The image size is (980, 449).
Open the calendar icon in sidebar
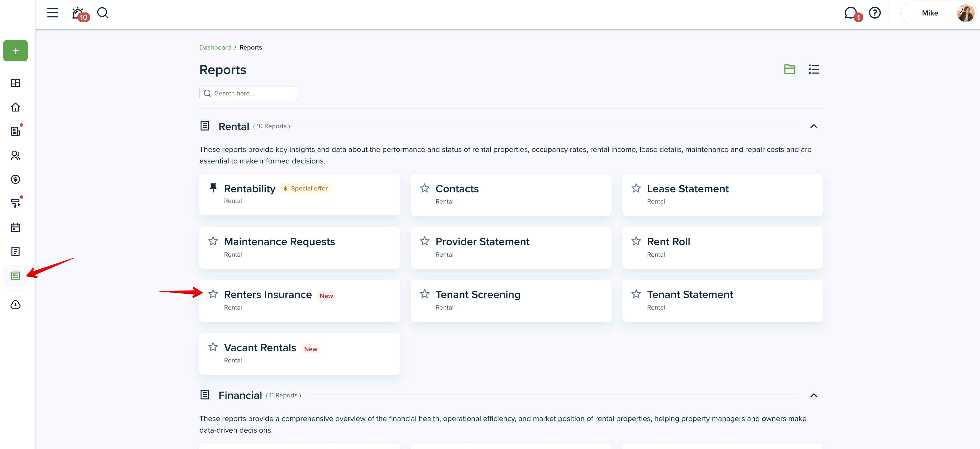coord(16,227)
